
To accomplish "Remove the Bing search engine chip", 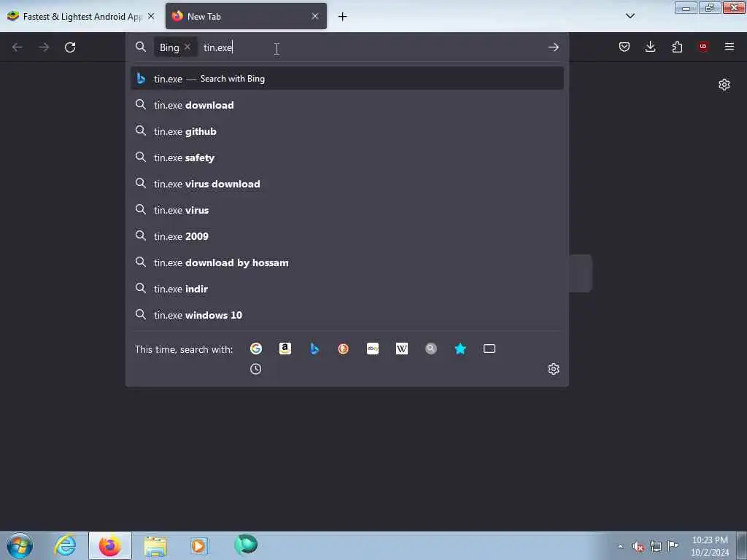I will click(x=187, y=47).
